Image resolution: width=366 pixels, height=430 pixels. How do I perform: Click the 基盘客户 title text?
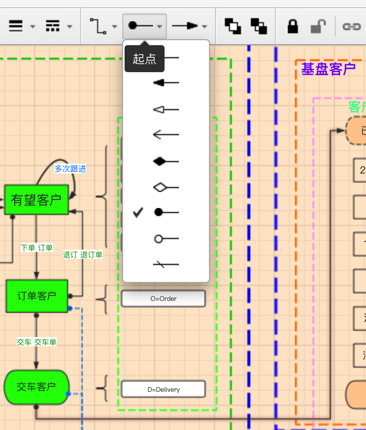328,69
